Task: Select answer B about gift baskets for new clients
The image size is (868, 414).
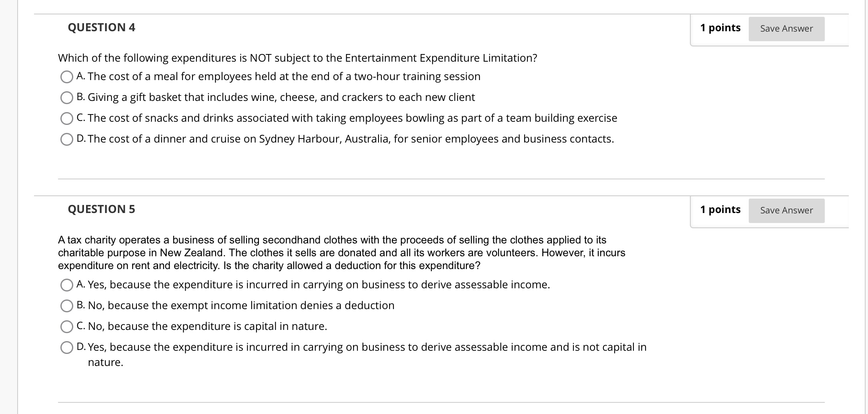Action: [x=67, y=97]
